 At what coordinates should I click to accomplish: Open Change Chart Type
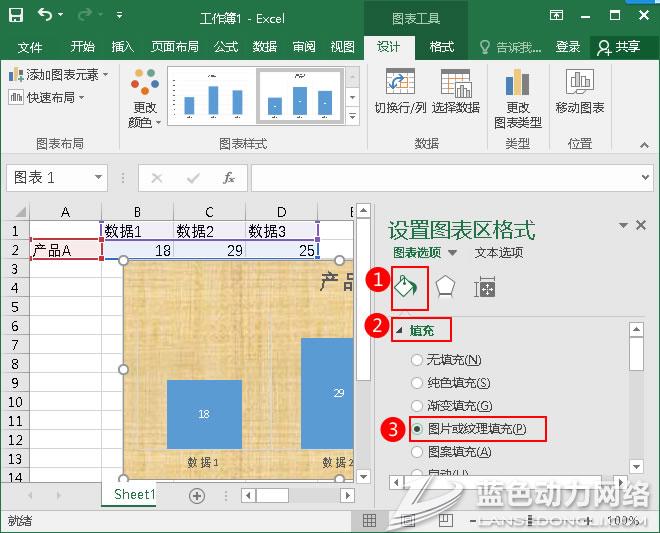pos(517,98)
